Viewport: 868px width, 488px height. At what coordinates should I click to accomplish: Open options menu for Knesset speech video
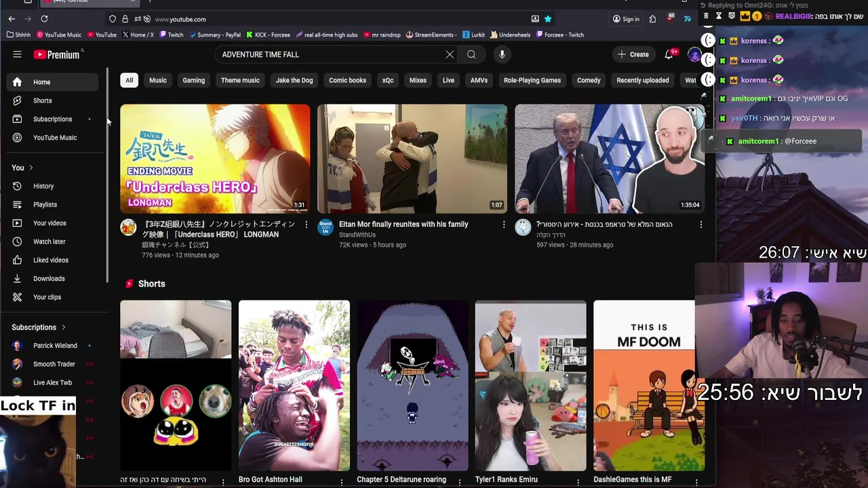(x=701, y=224)
